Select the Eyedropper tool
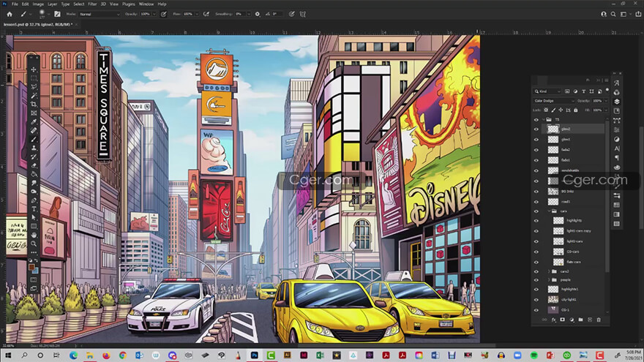Viewport: 644px width, 362px height. click(34, 121)
